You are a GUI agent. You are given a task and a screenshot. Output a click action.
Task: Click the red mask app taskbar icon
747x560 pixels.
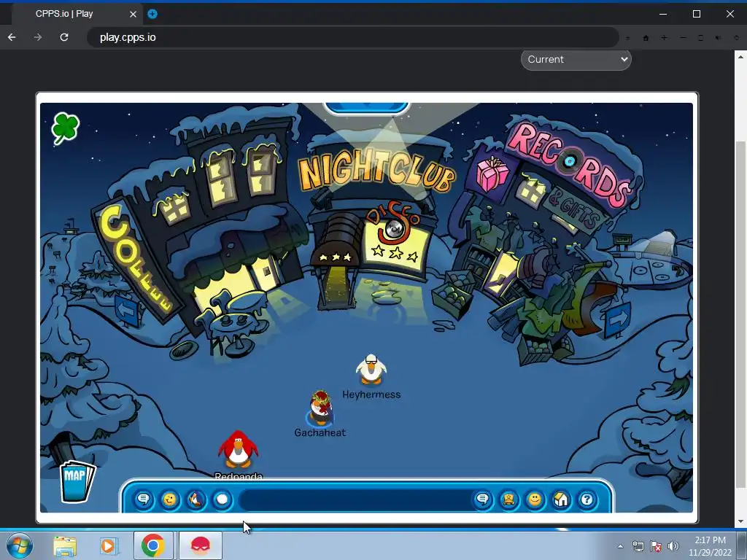click(x=201, y=545)
